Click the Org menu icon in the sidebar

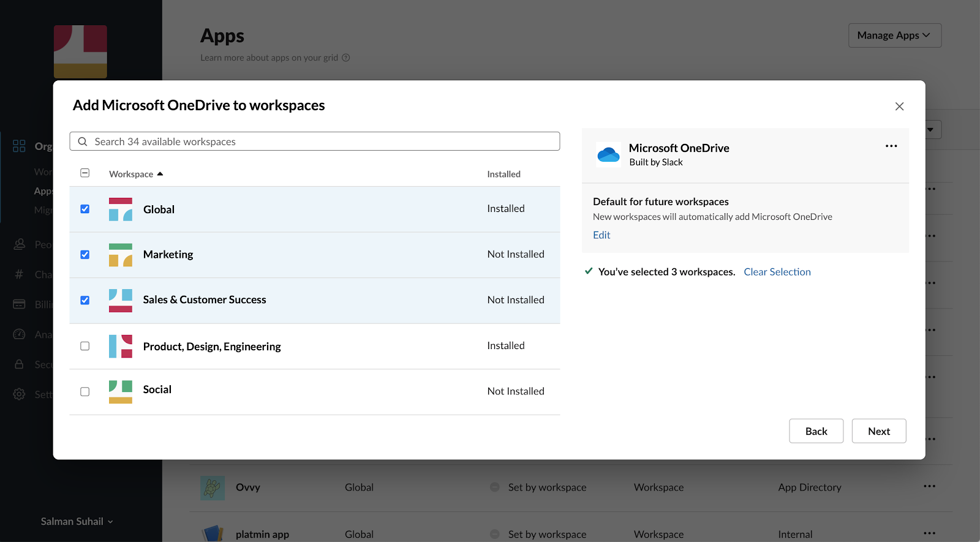(20, 146)
